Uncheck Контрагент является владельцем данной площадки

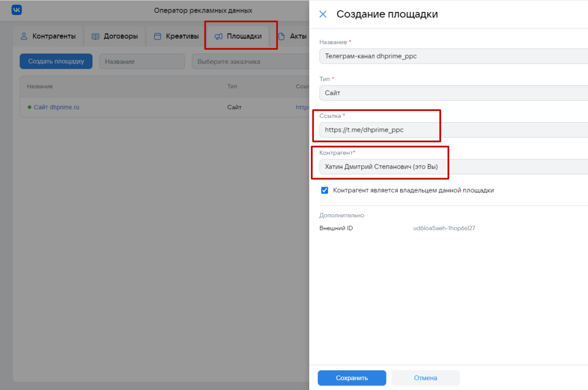click(324, 190)
